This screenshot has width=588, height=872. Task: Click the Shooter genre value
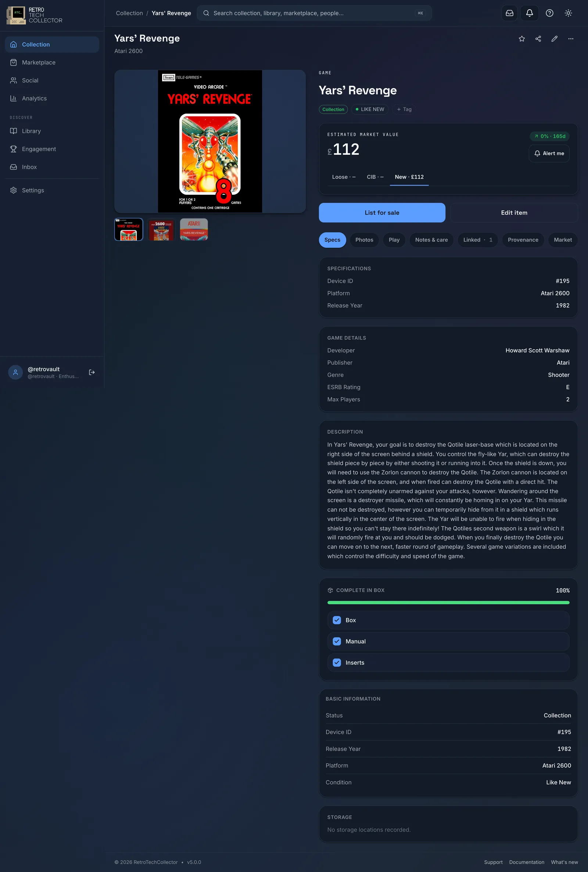pos(558,375)
